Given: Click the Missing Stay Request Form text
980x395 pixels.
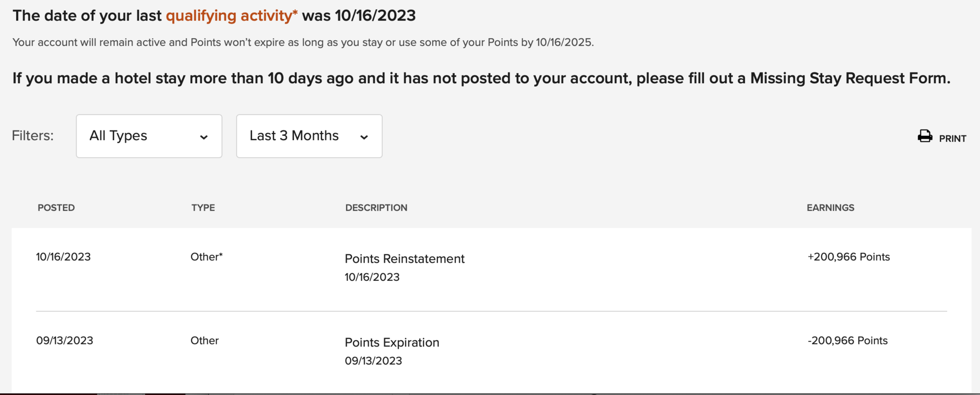Looking at the screenshot, I should pos(850,78).
